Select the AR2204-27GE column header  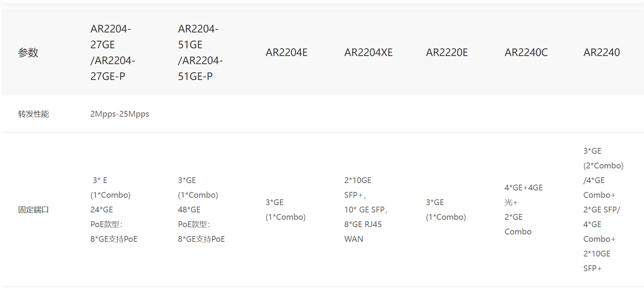coord(113,53)
